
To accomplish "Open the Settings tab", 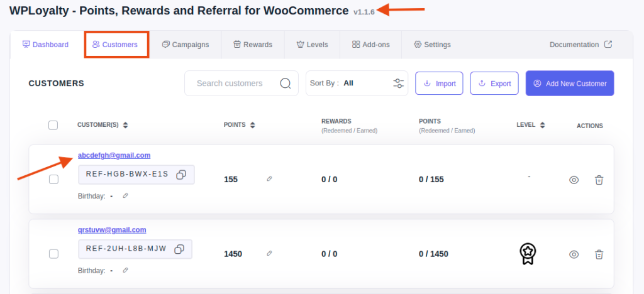I will pyautogui.click(x=433, y=45).
